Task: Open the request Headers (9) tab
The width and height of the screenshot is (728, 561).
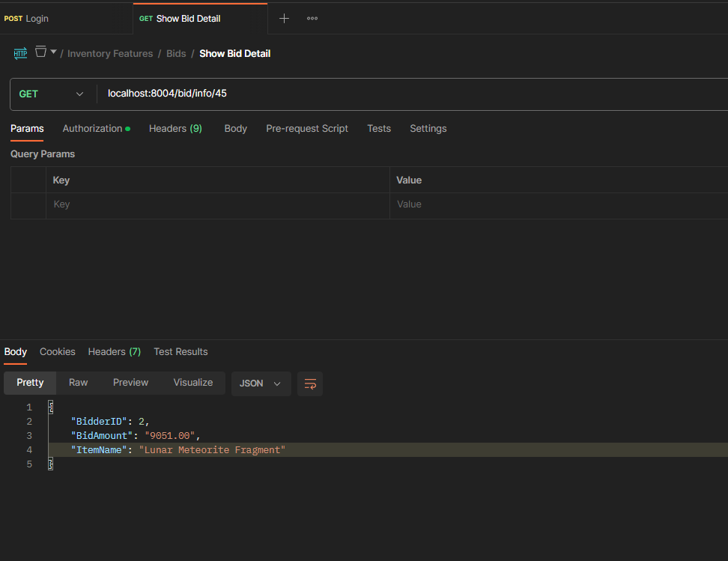Action: [175, 129]
